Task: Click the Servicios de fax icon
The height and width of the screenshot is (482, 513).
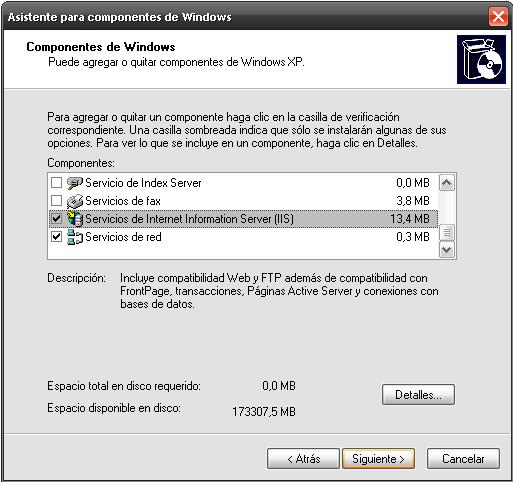Action: (75, 201)
